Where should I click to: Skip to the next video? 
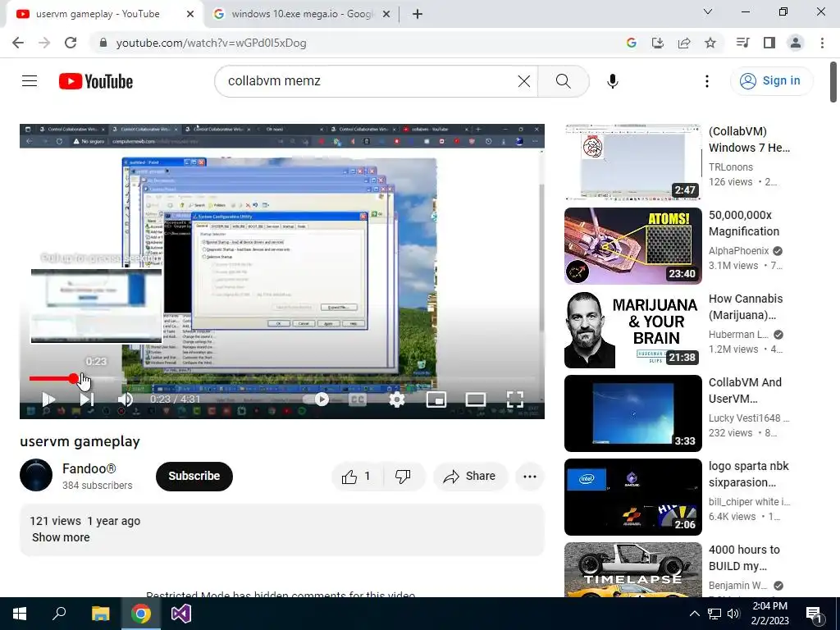pos(87,399)
